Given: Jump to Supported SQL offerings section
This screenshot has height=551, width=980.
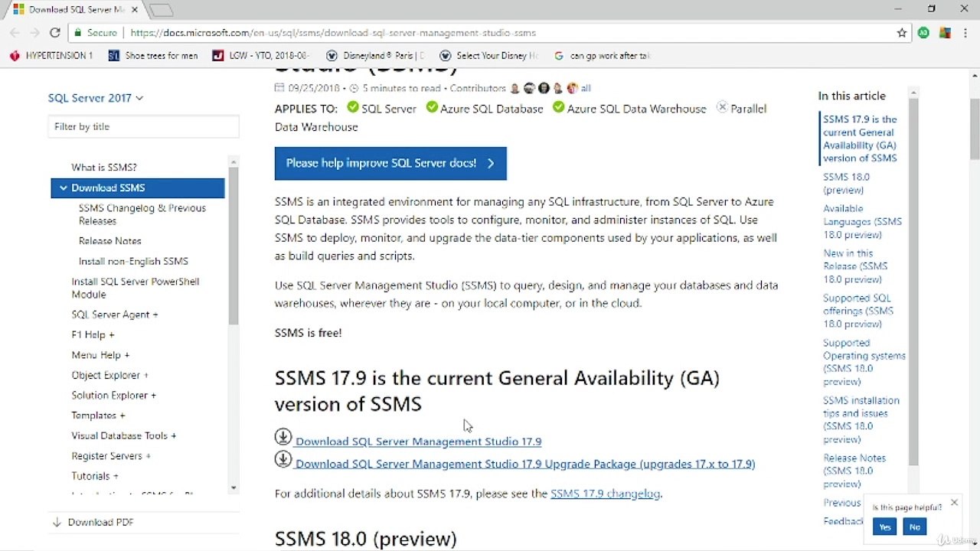Looking at the screenshot, I should [x=858, y=311].
